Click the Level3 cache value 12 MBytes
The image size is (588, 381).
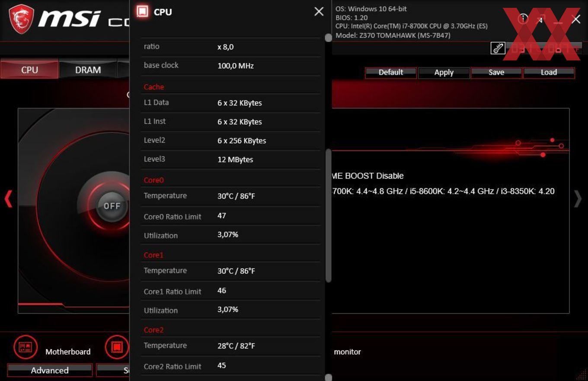[235, 160]
